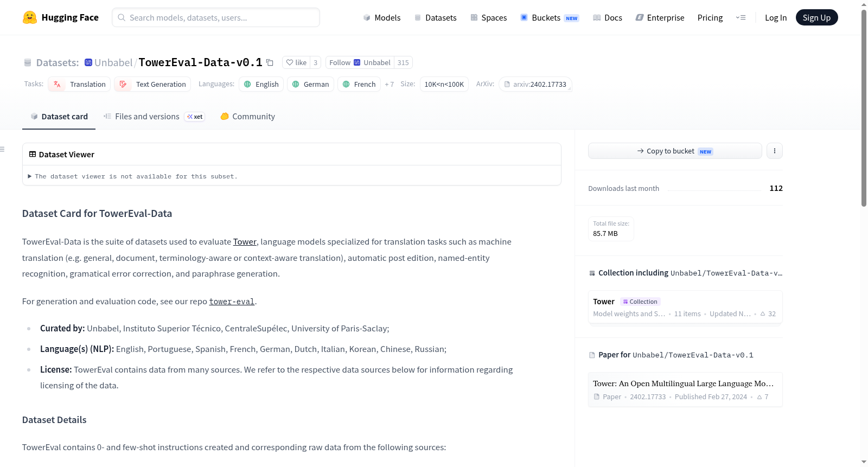
Task: Open the Models menu item
Action: [382, 17]
